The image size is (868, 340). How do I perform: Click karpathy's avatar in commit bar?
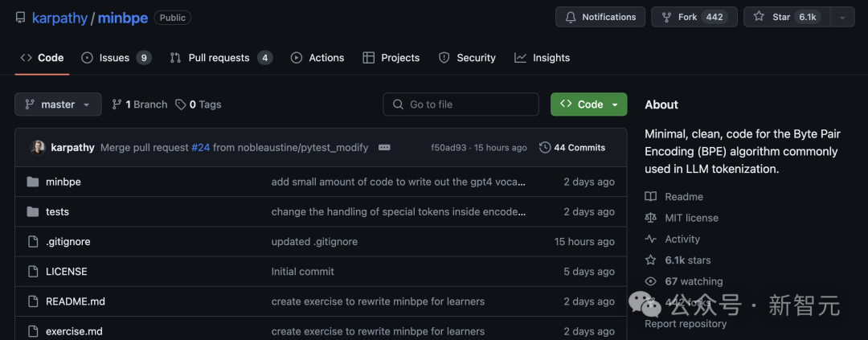coord(38,148)
